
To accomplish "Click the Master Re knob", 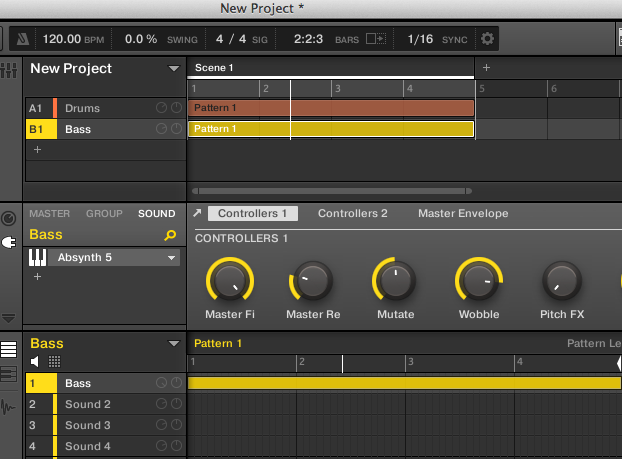I will 313,280.
